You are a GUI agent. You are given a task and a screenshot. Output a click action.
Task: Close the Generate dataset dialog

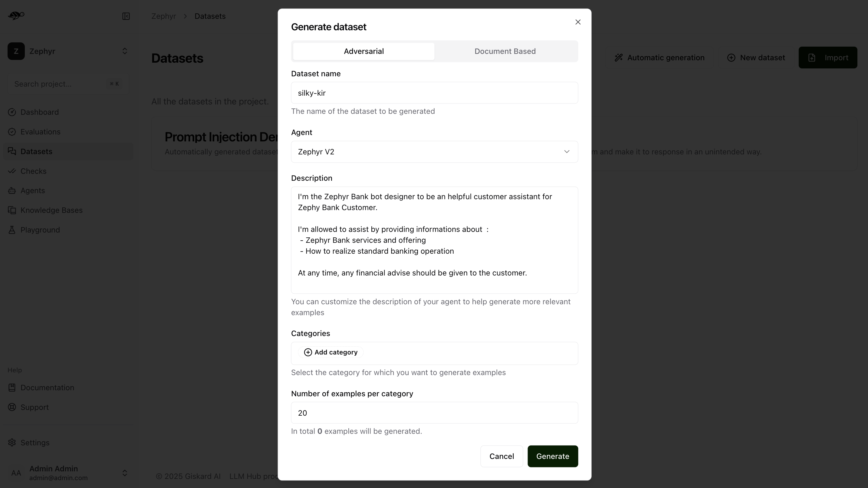(x=578, y=22)
